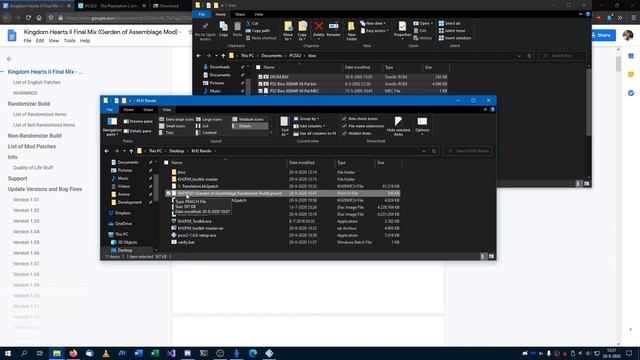
Task: Click Size all columns to fit
Action: (x=315, y=133)
